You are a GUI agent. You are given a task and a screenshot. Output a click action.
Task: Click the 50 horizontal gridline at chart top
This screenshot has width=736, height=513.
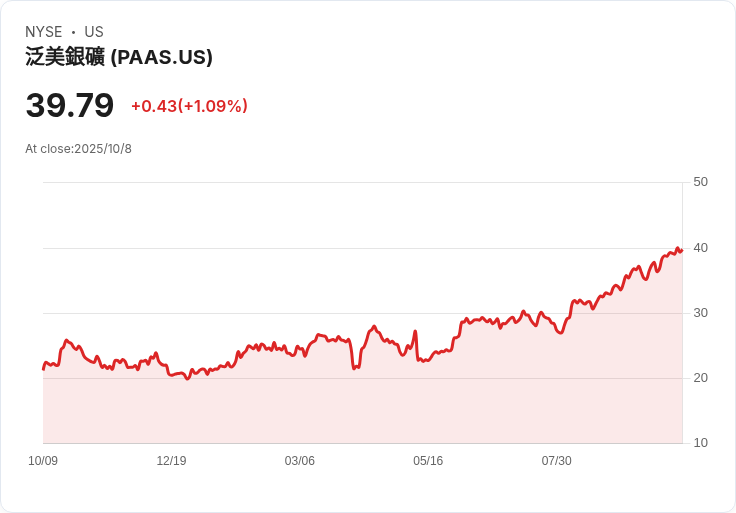pyautogui.click(x=360, y=182)
